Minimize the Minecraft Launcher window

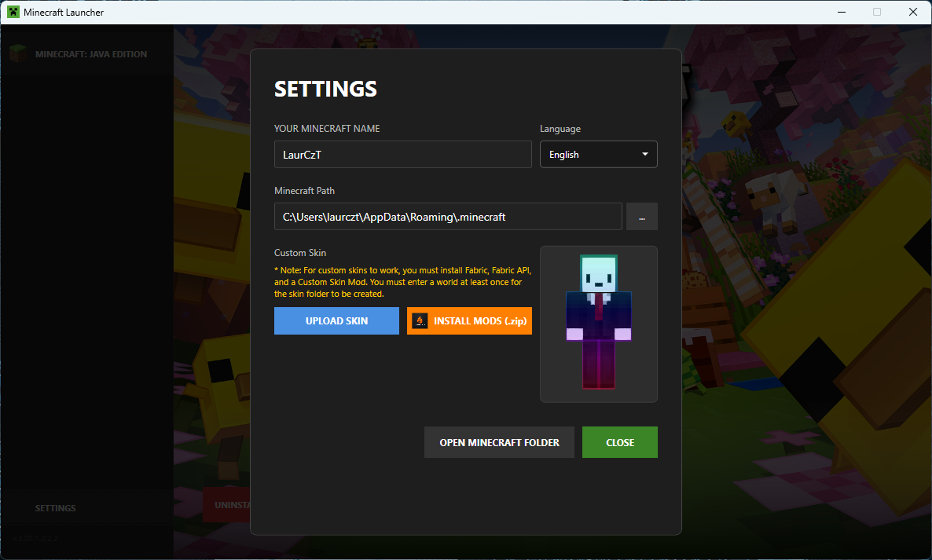[841, 12]
